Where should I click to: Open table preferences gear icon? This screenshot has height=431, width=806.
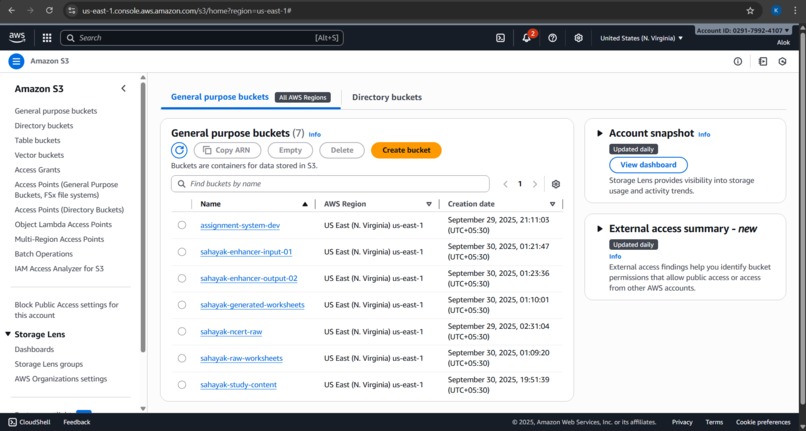556,184
